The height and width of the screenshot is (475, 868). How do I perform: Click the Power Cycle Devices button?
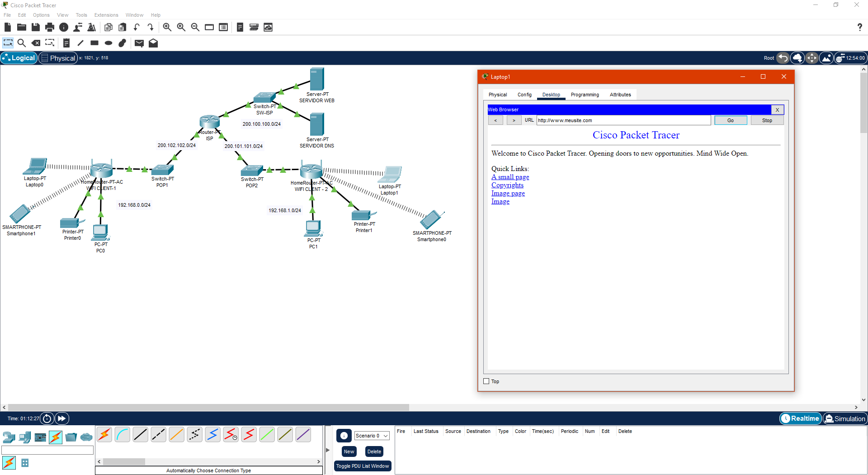[47, 418]
